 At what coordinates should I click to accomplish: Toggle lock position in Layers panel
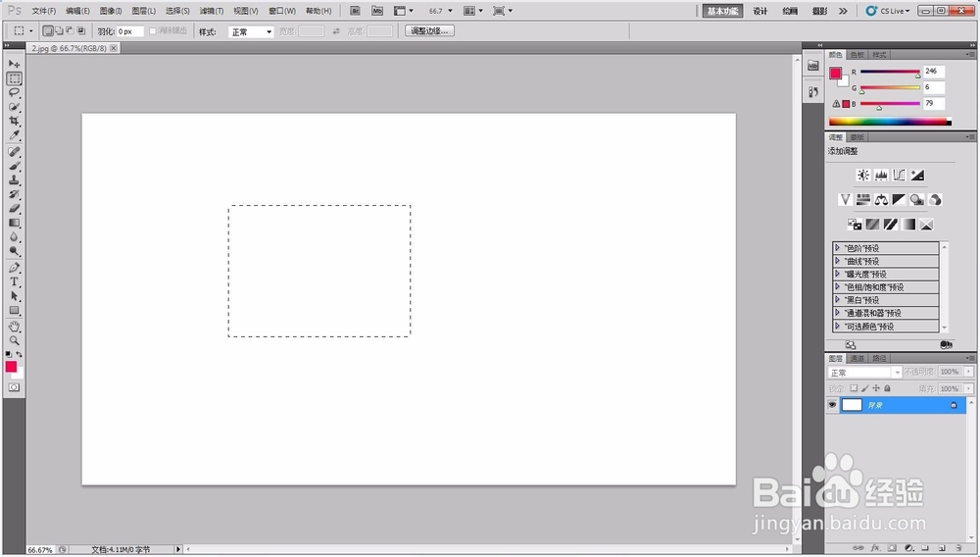pyautogui.click(x=875, y=388)
